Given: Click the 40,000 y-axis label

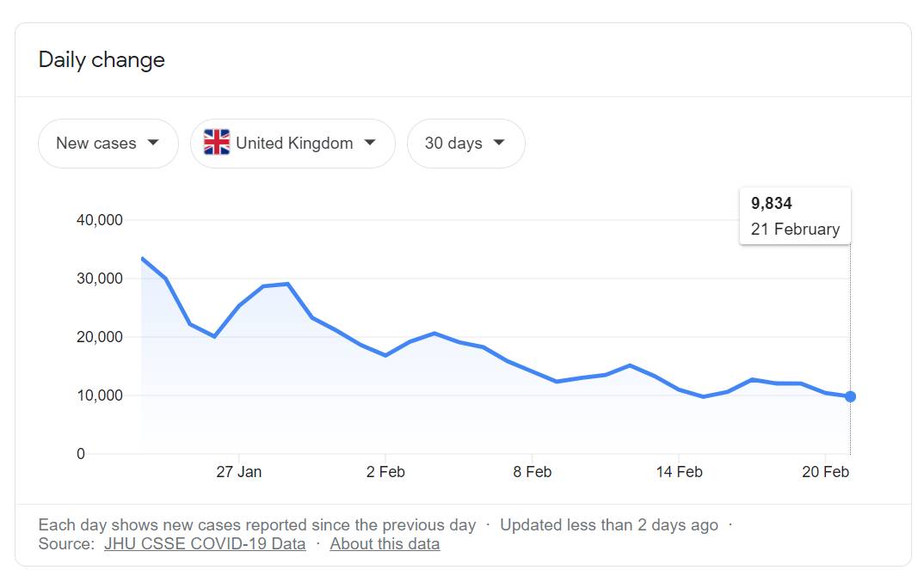Looking at the screenshot, I should pyautogui.click(x=100, y=220).
